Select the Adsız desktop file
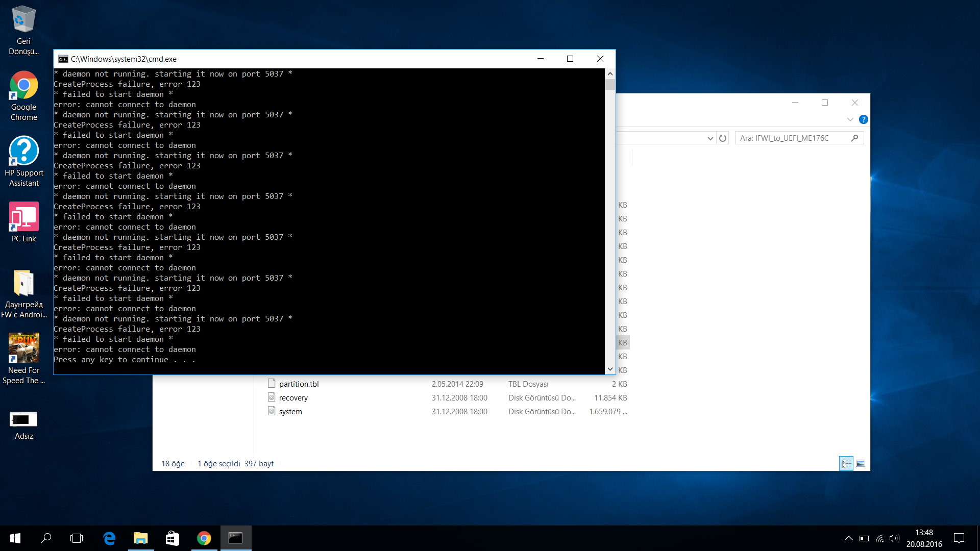This screenshot has height=551, width=980. (x=23, y=425)
